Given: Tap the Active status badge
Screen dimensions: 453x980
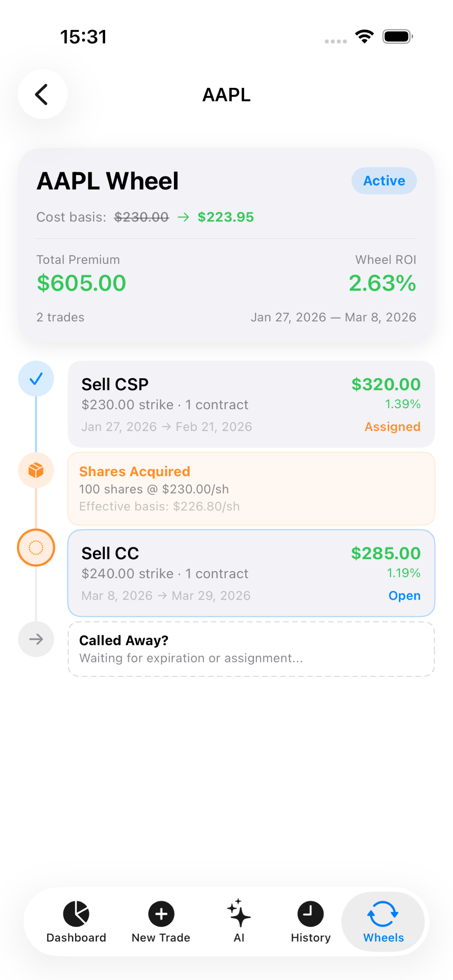Looking at the screenshot, I should [x=384, y=181].
